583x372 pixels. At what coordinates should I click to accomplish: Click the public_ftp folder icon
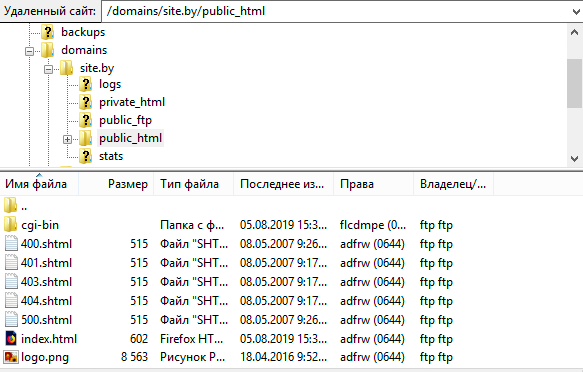pos(86,120)
